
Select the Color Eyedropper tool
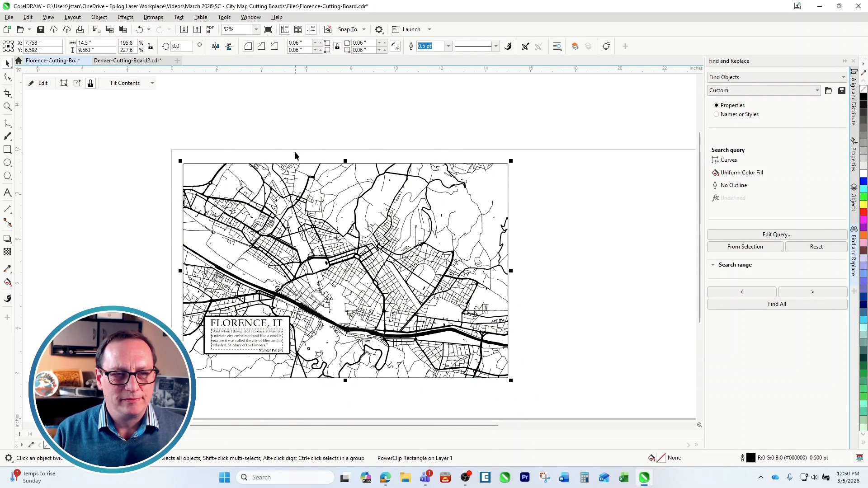click(x=7, y=268)
